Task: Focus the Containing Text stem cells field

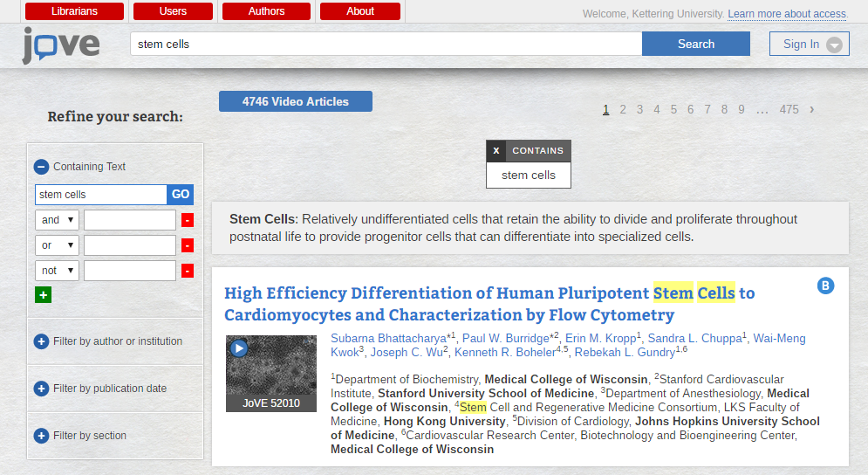Action: pyautogui.click(x=100, y=195)
